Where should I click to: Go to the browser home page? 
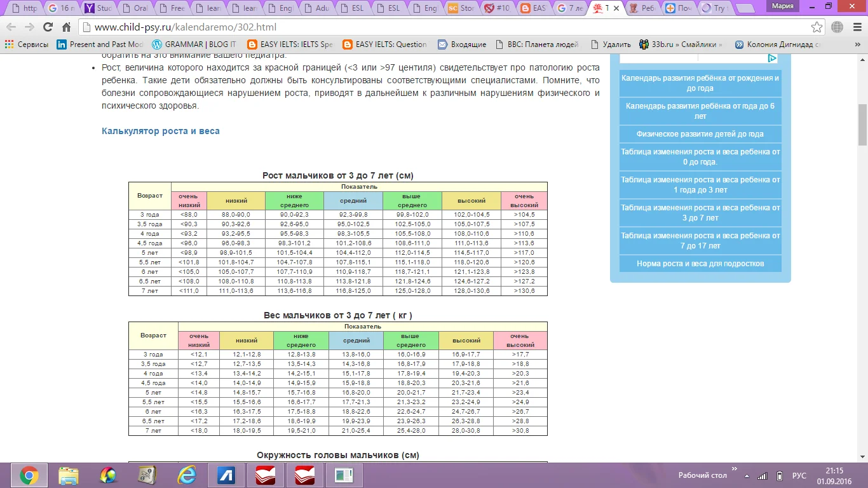pyautogui.click(x=66, y=27)
